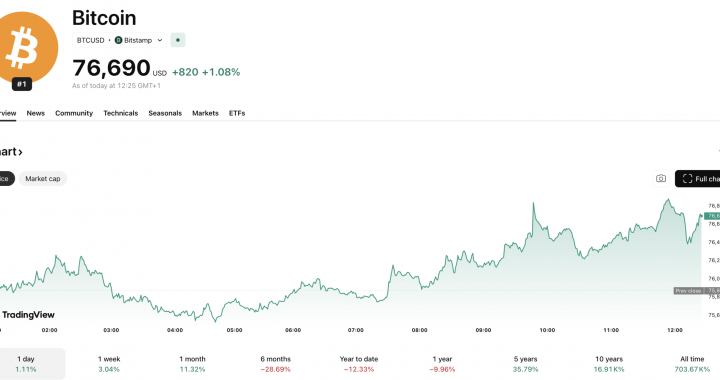This screenshot has width=720, height=380.
Task: Click the 04:00 time axis label
Action: pyautogui.click(x=175, y=330)
